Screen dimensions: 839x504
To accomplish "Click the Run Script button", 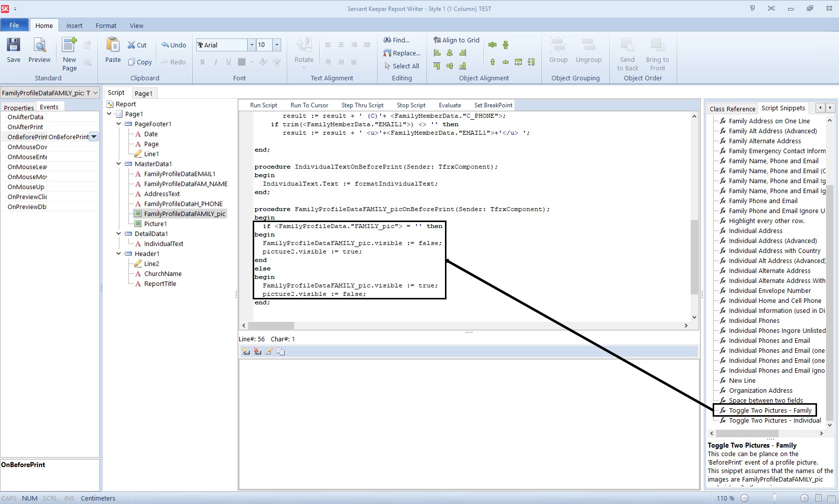I will point(263,105).
